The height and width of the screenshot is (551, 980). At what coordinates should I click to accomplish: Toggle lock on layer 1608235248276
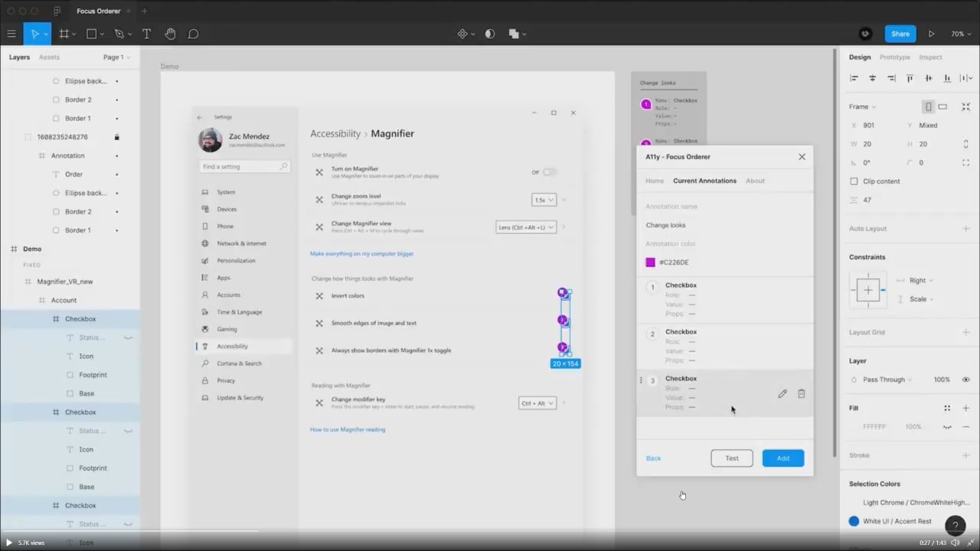[116, 137]
